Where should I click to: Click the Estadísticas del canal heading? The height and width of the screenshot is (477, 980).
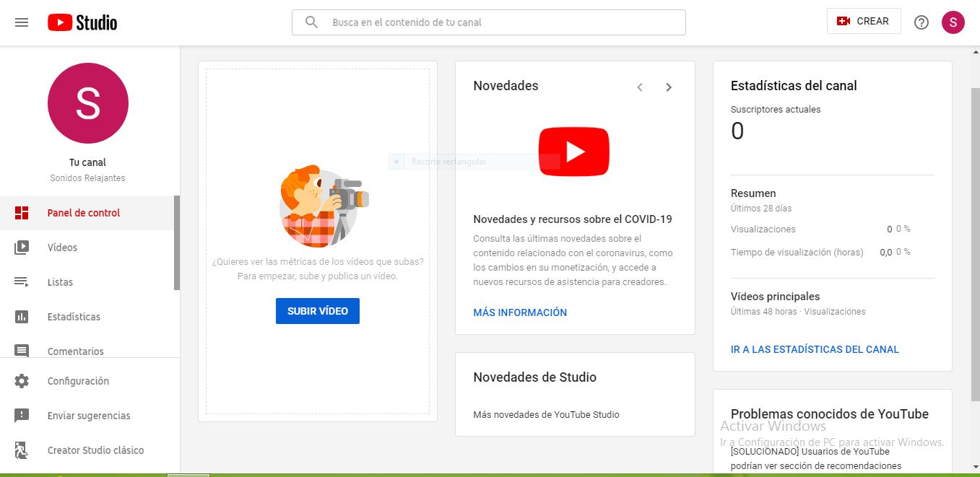coord(794,86)
